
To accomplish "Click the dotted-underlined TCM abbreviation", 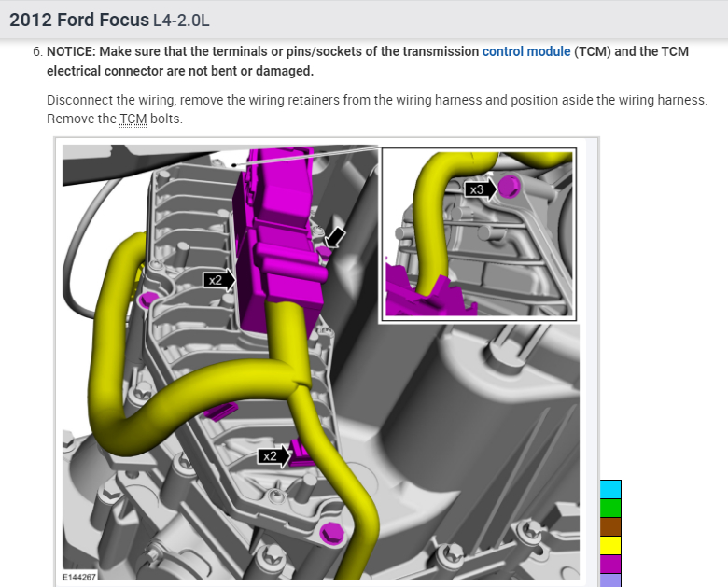I will (133, 119).
